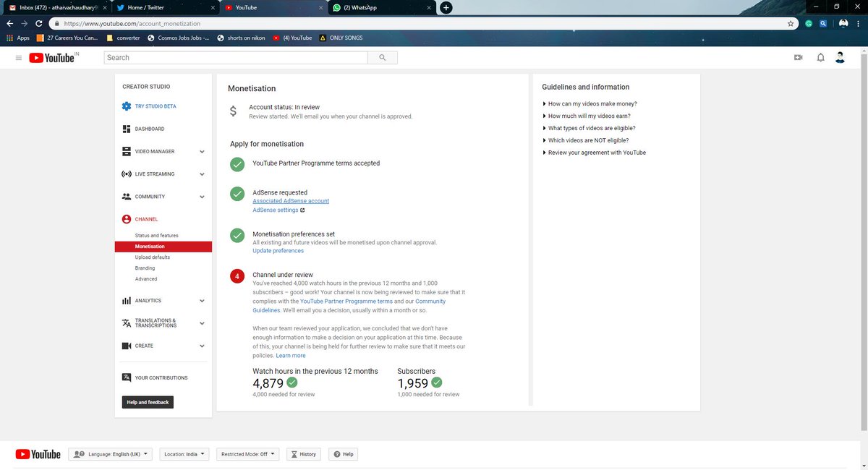This screenshot has height=470, width=868.
Task: Click the Video Manager icon
Action: [127, 152]
